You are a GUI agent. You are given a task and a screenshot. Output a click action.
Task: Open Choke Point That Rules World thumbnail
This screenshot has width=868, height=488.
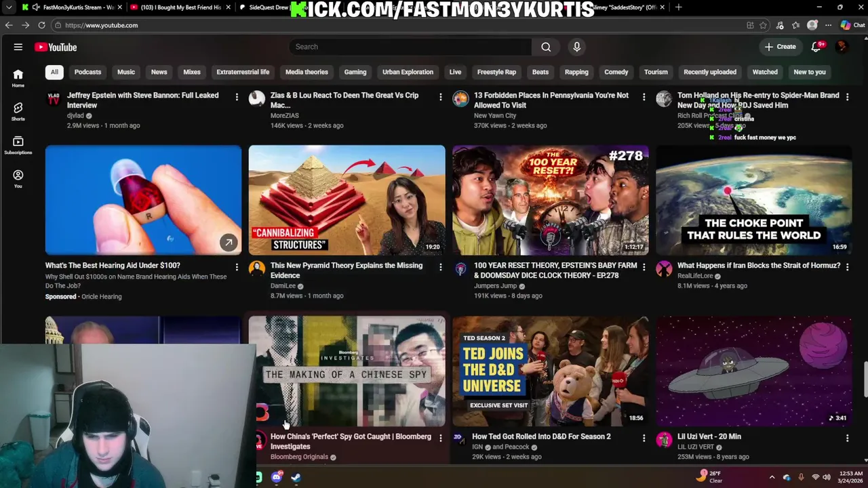point(753,200)
